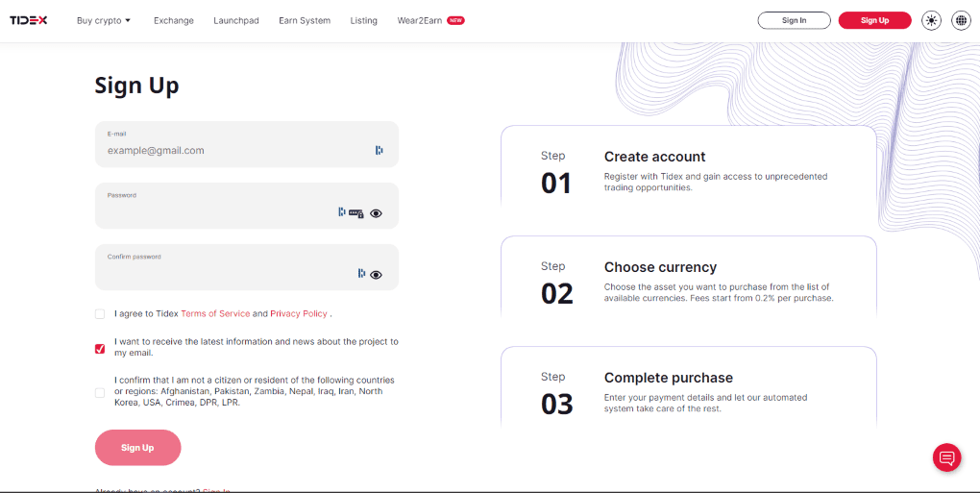Click the Sign Up page heading
The width and height of the screenshot is (980, 493).
136,85
